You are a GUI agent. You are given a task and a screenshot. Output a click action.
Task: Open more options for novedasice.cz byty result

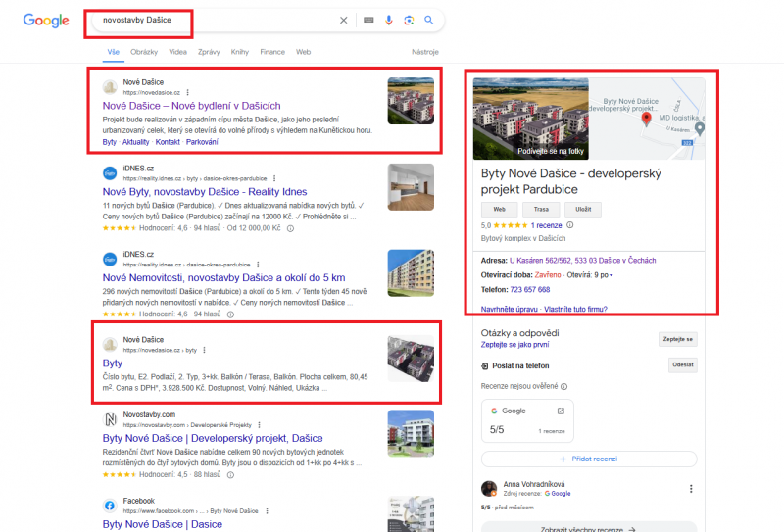pos(204,350)
